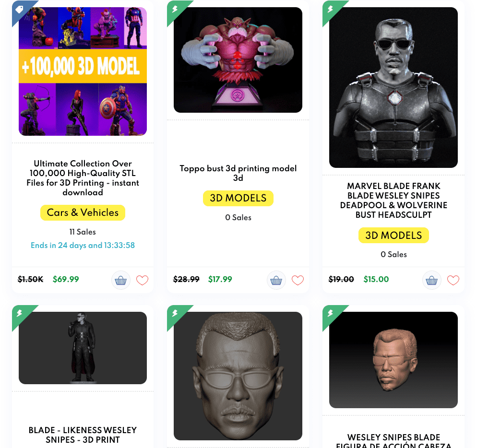
Task: Open Ultimate Collection Over 100,000 STL title
Action: point(83,178)
